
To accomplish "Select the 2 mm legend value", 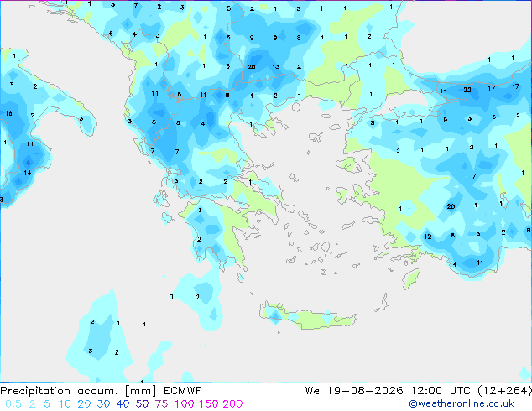I will [x=32, y=404].
